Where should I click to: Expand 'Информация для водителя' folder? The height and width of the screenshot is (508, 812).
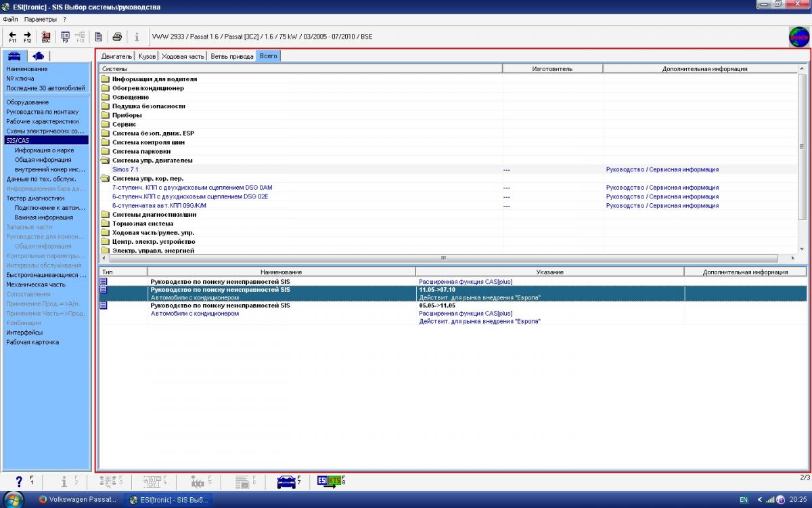[105, 79]
